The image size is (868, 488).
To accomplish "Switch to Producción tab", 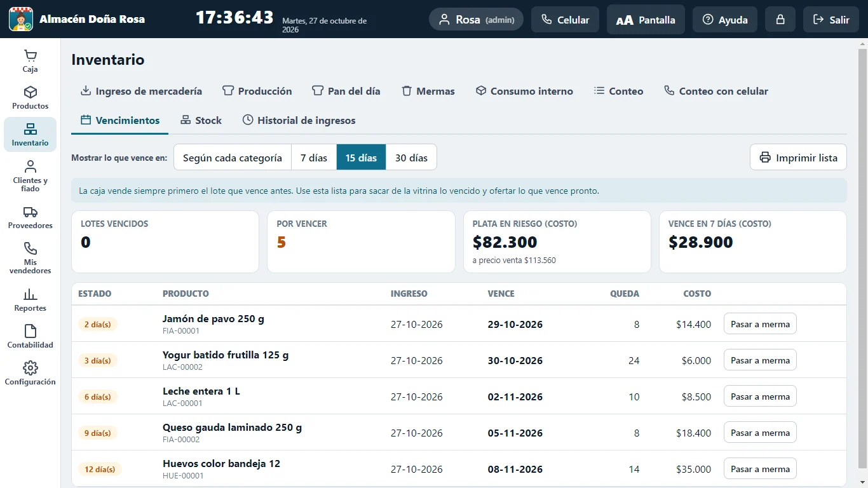I will pyautogui.click(x=257, y=91).
